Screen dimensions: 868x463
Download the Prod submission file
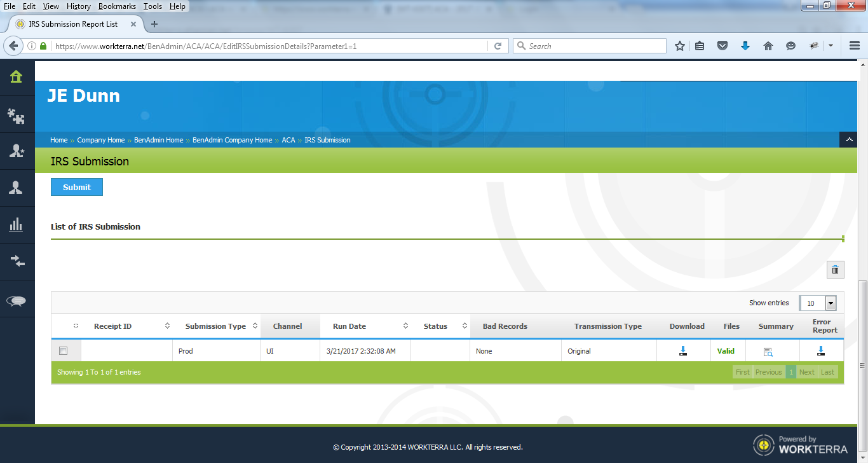683,351
